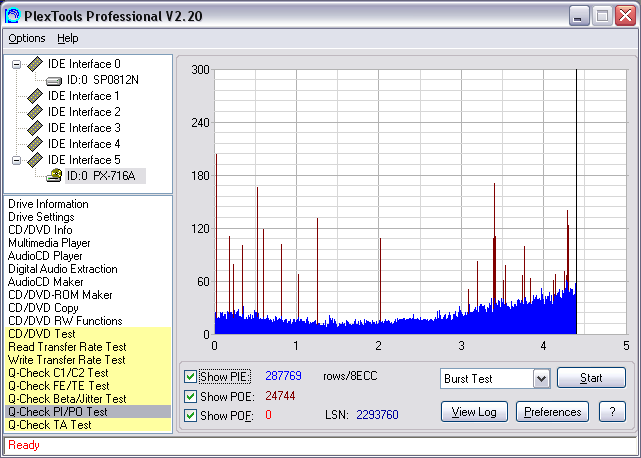Click the Ready status text

pyautogui.click(x=24, y=445)
